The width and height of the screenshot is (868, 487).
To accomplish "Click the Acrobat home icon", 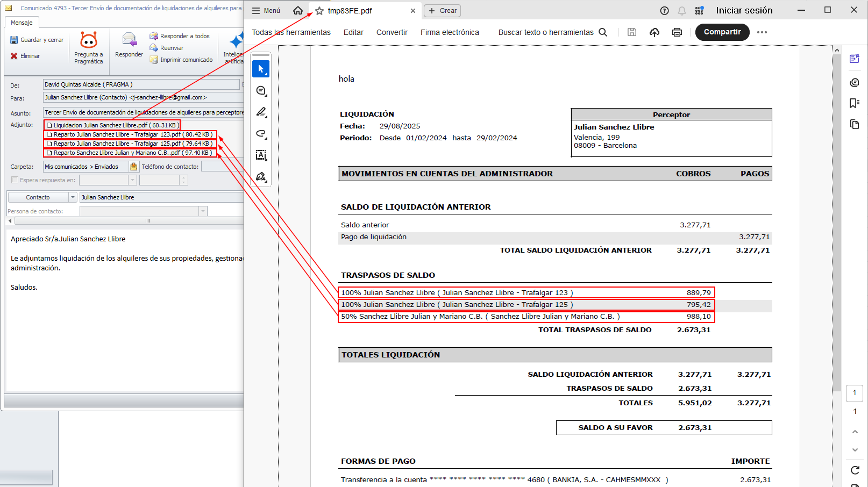I will (297, 11).
